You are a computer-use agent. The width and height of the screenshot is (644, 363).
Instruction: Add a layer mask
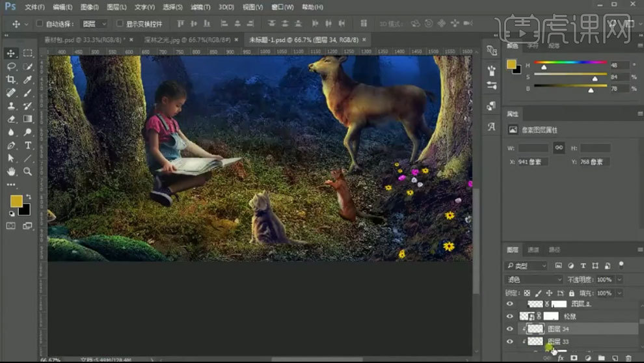click(x=574, y=358)
